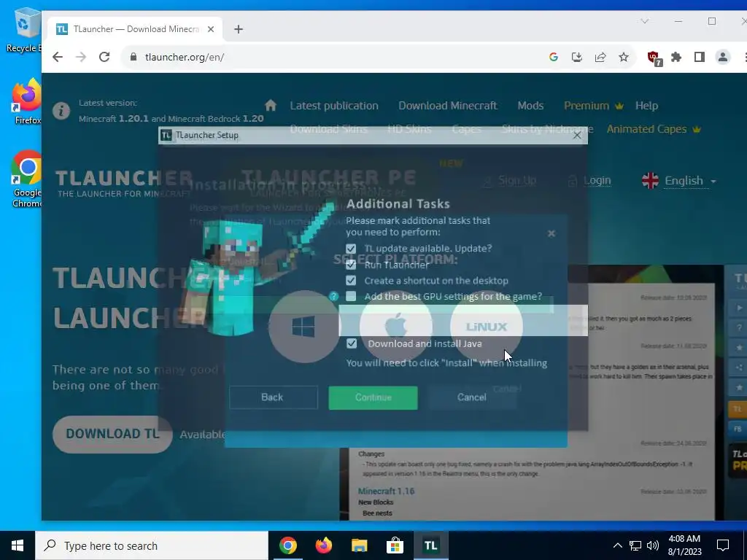Select the Recycle Bin desktop icon
This screenshot has height=560, width=747.
click(24, 30)
